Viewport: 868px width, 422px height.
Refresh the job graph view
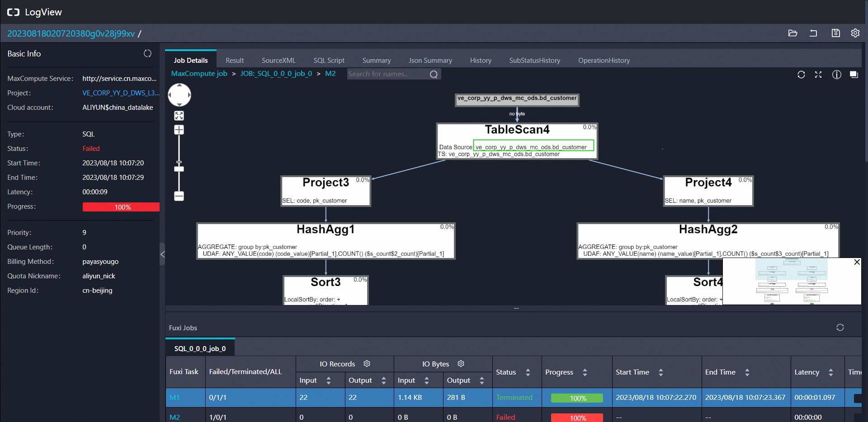tap(801, 75)
